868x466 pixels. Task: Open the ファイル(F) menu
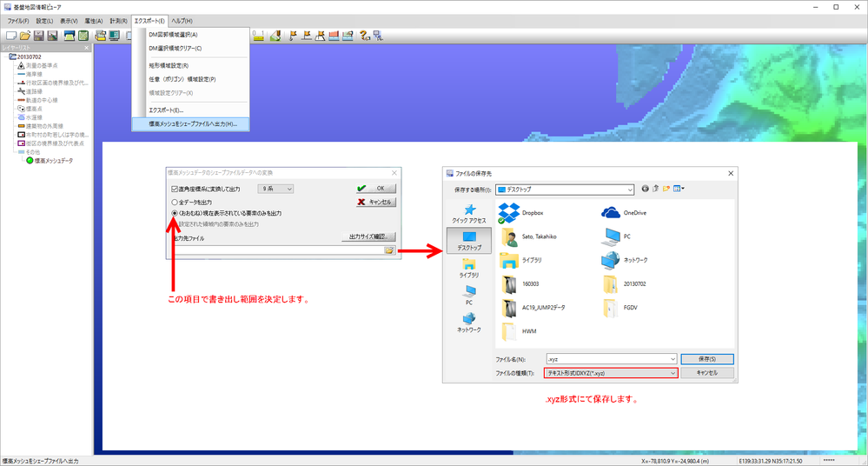(17, 21)
